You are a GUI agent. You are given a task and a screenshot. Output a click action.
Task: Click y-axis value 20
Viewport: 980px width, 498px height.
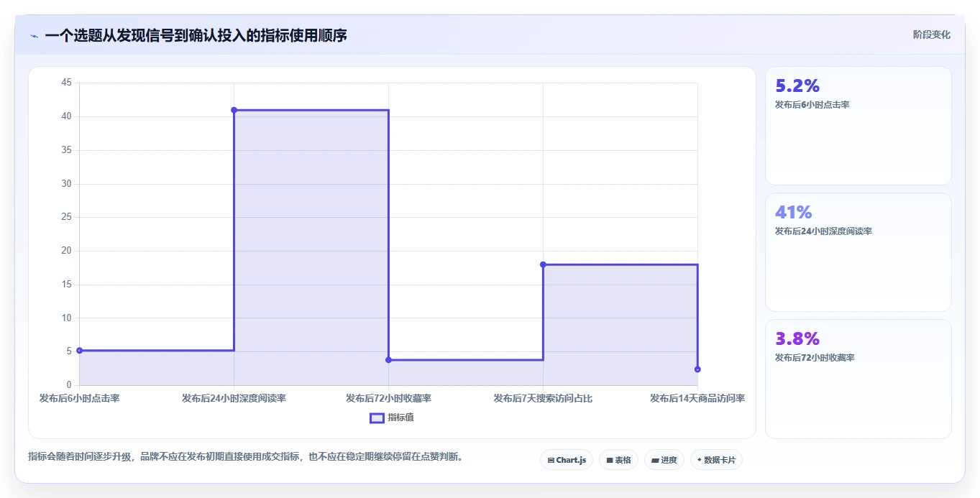(66, 251)
